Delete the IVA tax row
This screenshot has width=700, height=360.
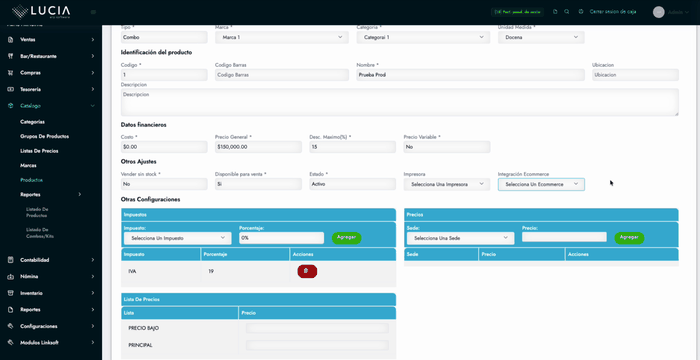click(x=307, y=271)
